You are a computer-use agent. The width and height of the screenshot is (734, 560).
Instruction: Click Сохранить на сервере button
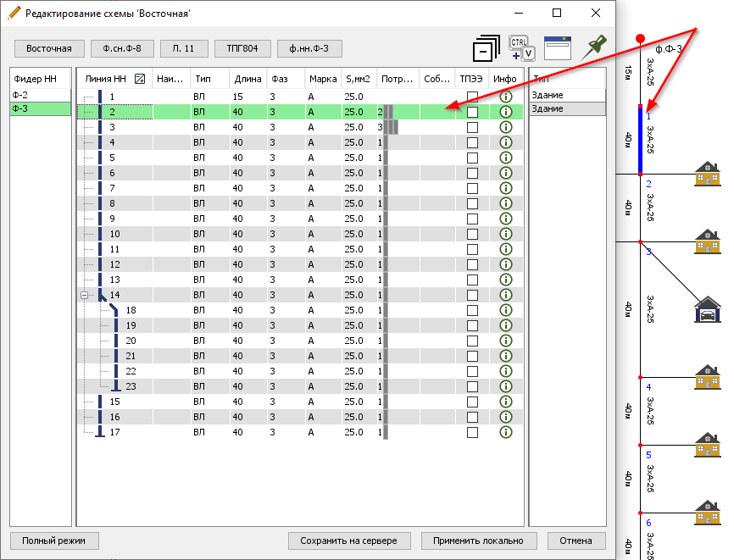point(348,541)
